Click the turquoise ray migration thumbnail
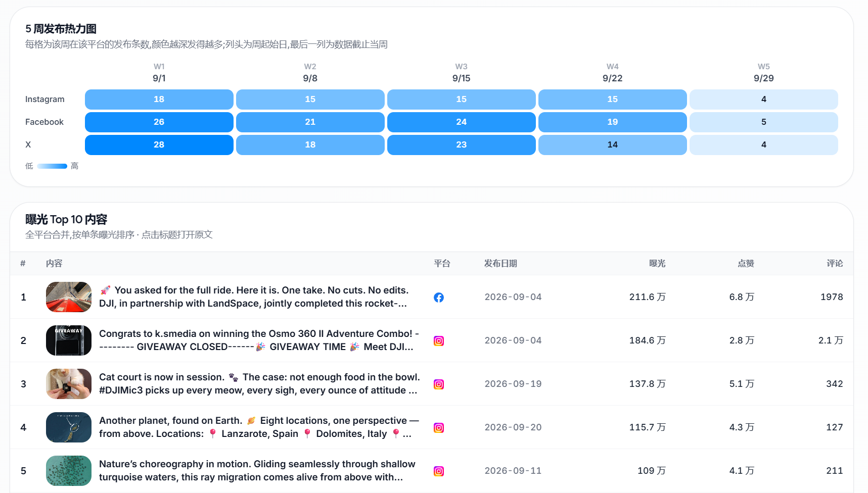 click(69, 471)
